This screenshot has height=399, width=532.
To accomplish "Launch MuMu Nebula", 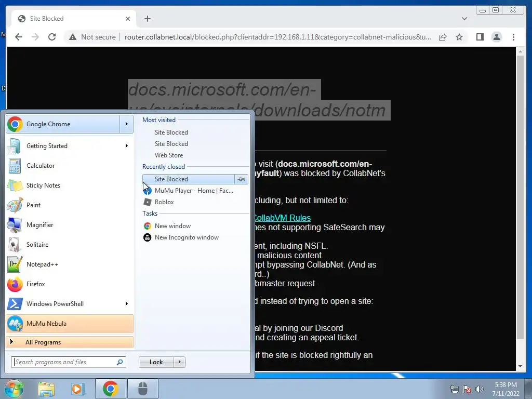I will [x=70, y=324].
